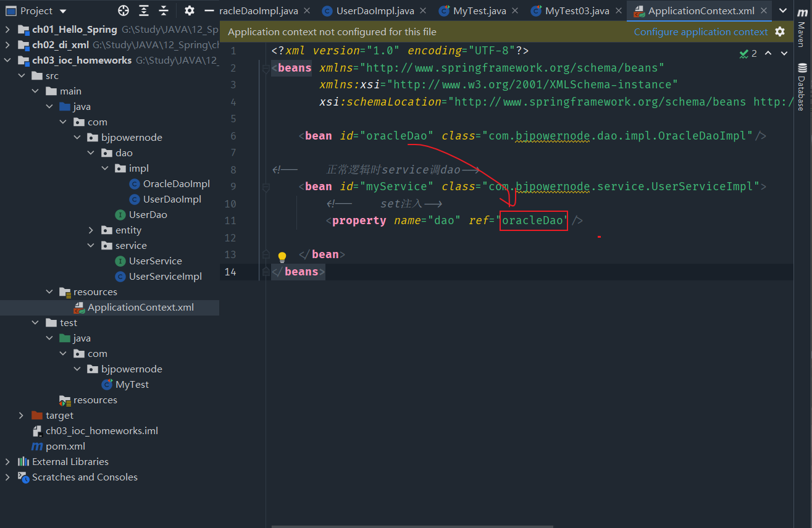Image resolution: width=812 pixels, height=528 pixels.
Task: Click the yellow light bulb intention icon
Action: pos(282,257)
